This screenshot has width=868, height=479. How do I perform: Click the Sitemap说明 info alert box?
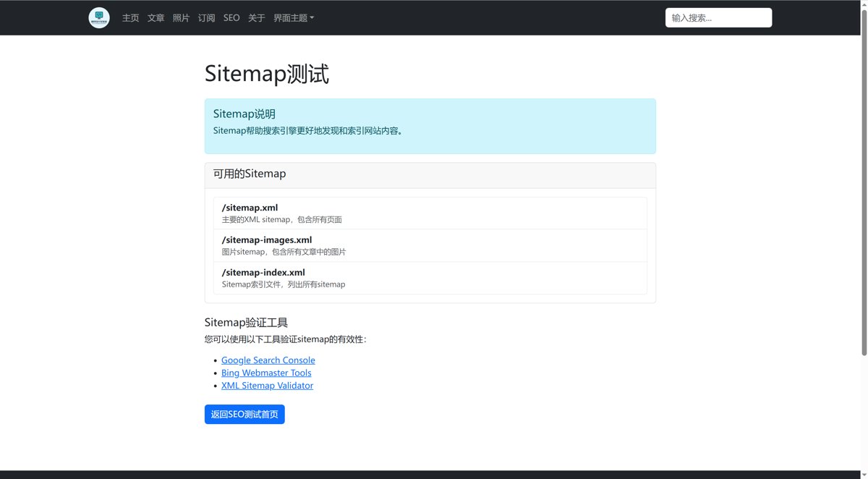430,126
